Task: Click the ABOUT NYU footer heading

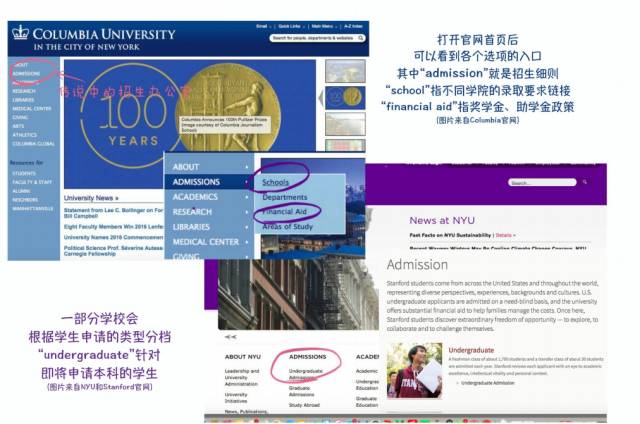Action: (x=242, y=357)
